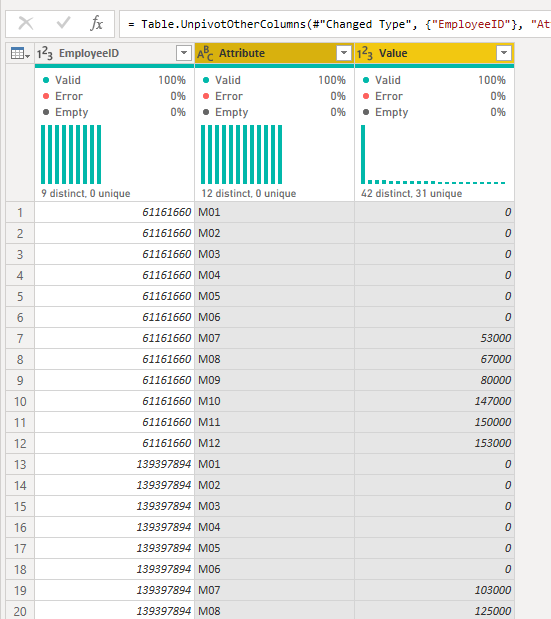Click '9 distinct, 0 unique' text
This screenshot has width=551, height=619.
tap(86, 193)
